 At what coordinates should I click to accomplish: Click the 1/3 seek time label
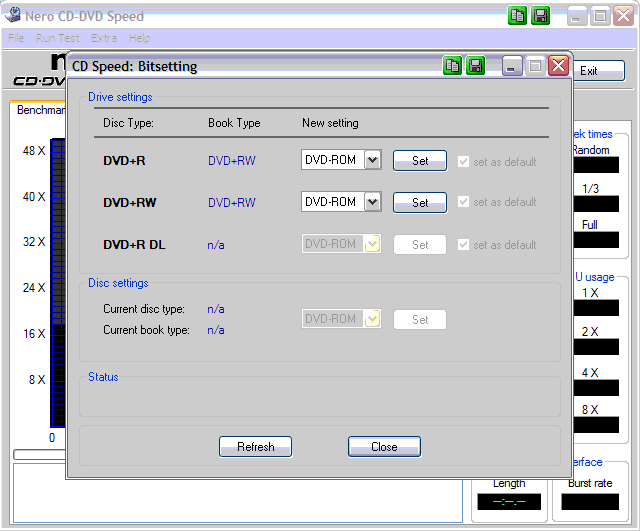(590, 189)
